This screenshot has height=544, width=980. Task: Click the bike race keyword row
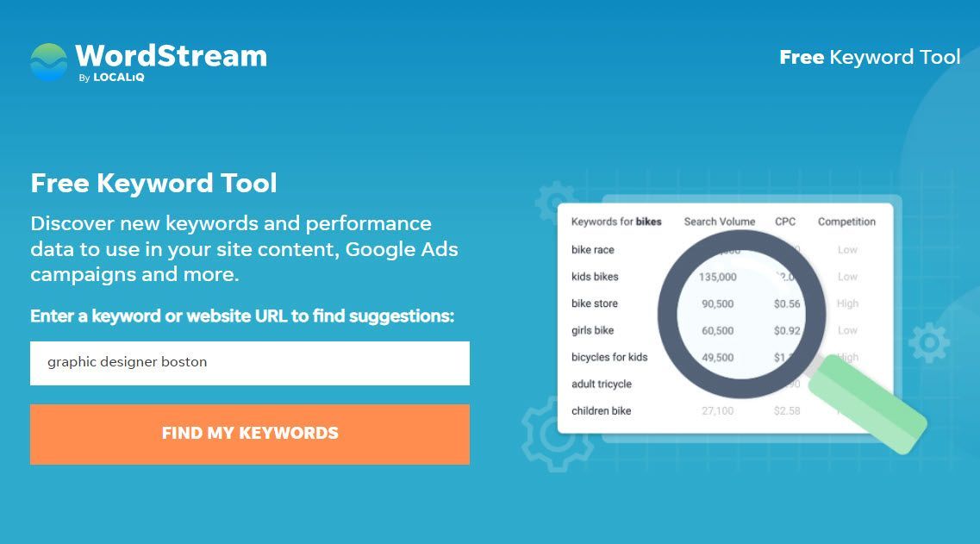(x=725, y=249)
